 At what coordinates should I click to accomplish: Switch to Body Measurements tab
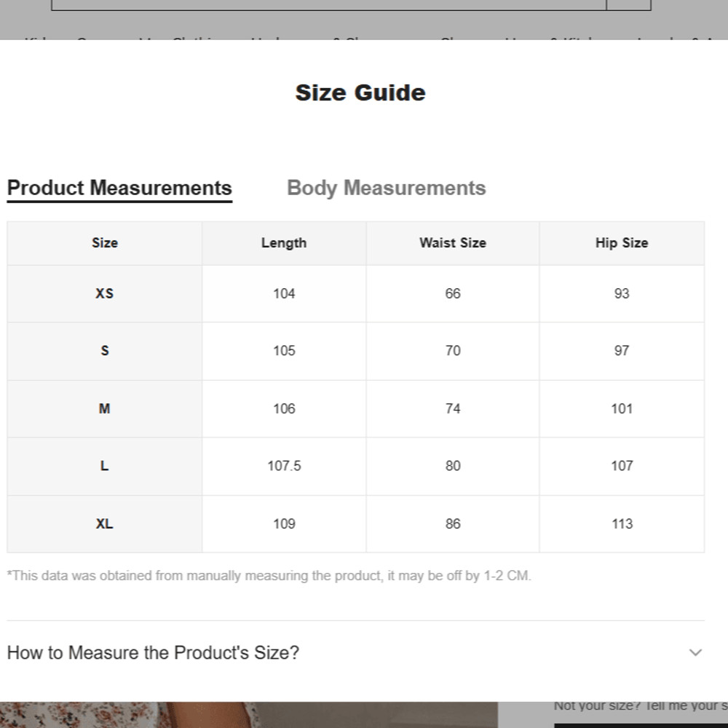click(386, 188)
